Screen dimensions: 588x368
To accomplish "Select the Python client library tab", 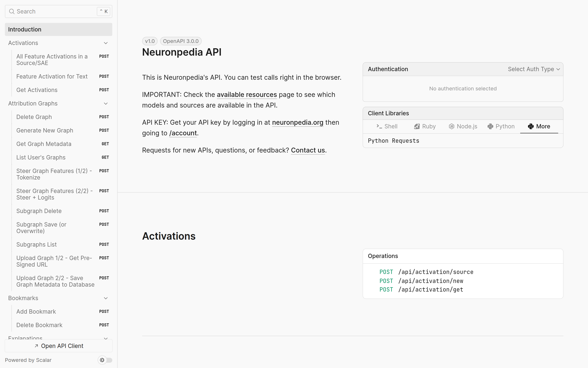I will (x=501, y=126).
